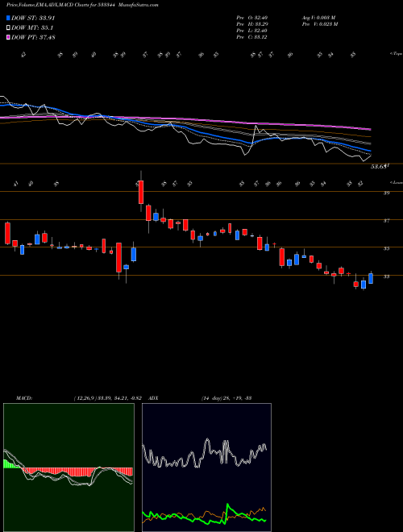Select the 'DOW ST: 33.91' legend text
Image resolution: width=403 pixels, height=532 pixels.
pos(33,18)
